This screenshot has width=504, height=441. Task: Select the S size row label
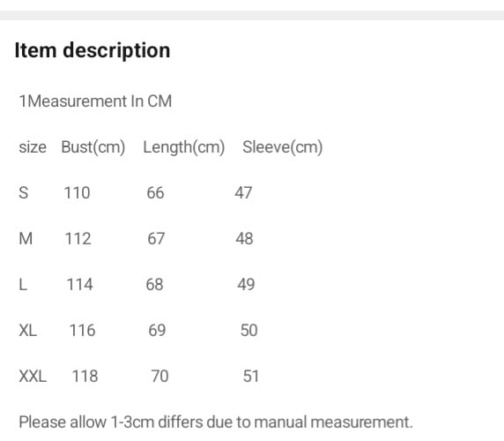pos(24,193)
